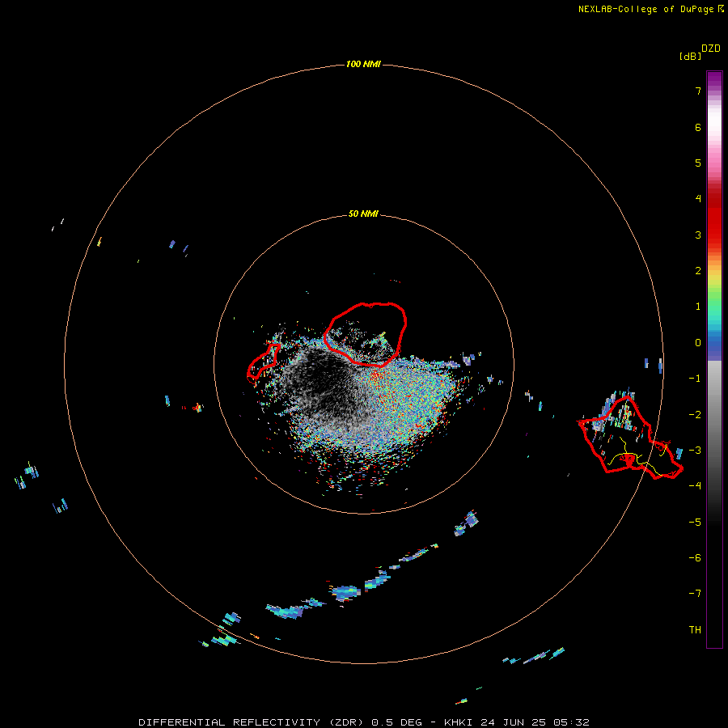Click the 1 dB scale value
The width and height of the screenshot is (728, 728).
pos(698,307)
